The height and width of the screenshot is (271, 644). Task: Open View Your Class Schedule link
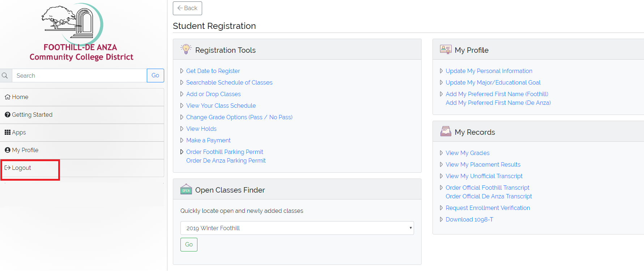click(x=221, y=106)
